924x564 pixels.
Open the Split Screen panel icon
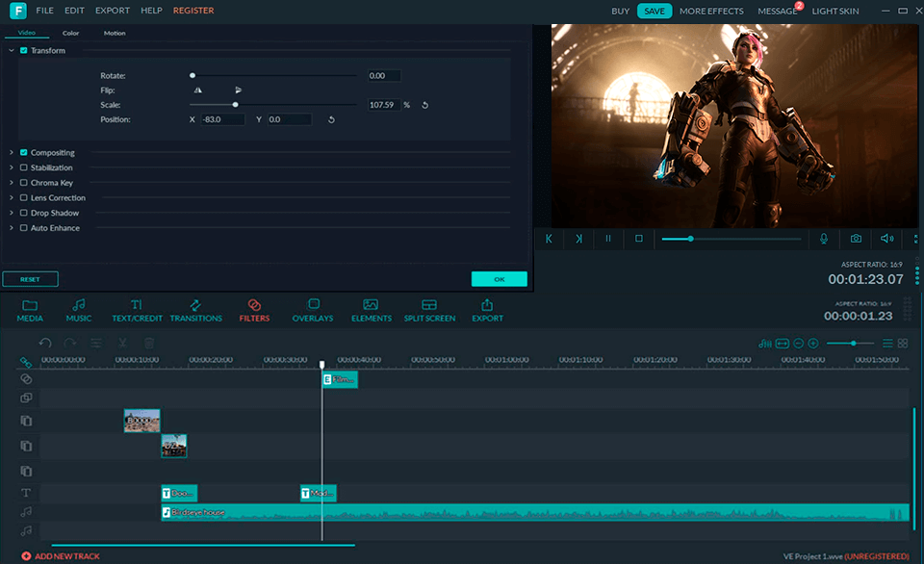pyautogui.click(x=429, y=305)
